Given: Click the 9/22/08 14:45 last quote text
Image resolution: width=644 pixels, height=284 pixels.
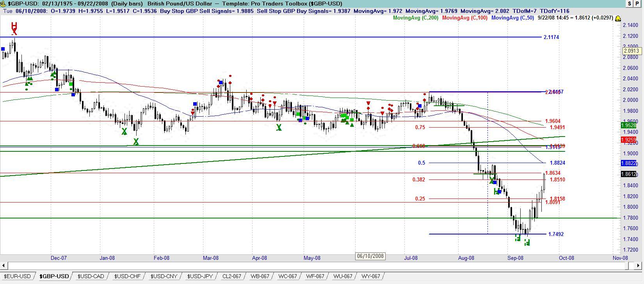Looking at the screenshot, I should pyautogui.click(x=575, y=18).
